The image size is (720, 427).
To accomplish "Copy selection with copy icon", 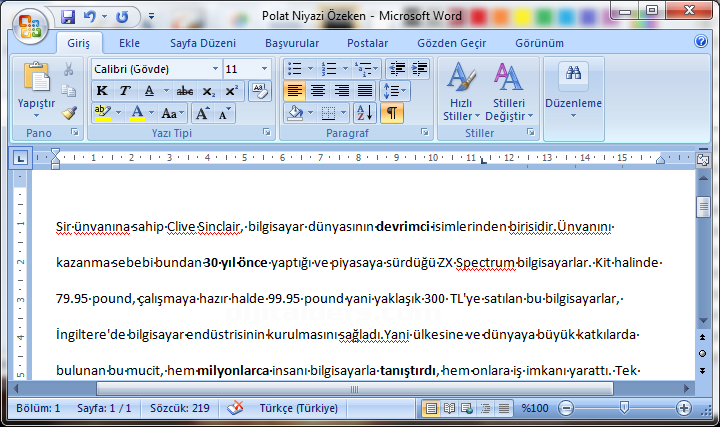I will tap(69, 90).
